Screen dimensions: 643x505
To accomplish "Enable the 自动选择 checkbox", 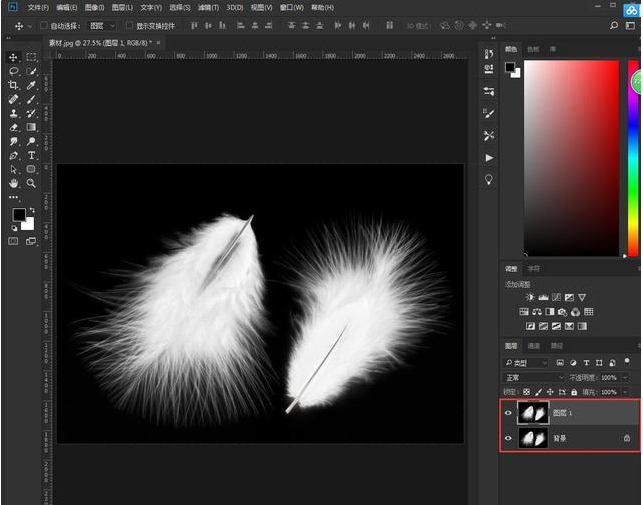I will click(45, 25).
